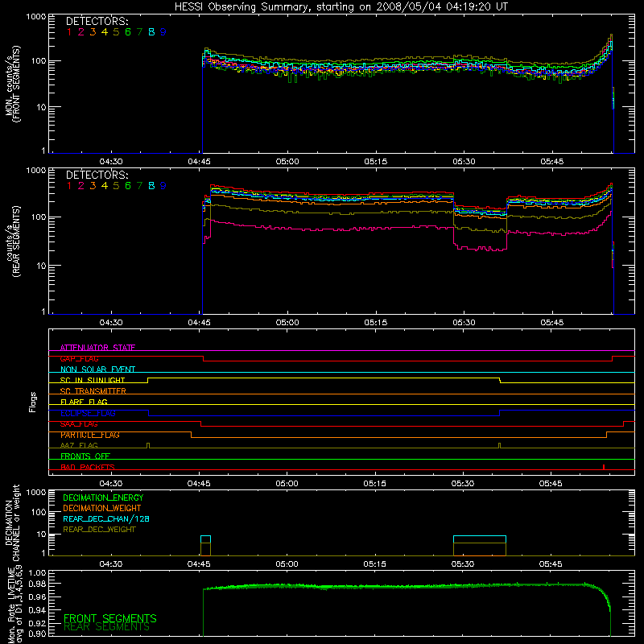
Task: Select 'DETECTORS:' label in front segments panel
Action: pos(97,22)
